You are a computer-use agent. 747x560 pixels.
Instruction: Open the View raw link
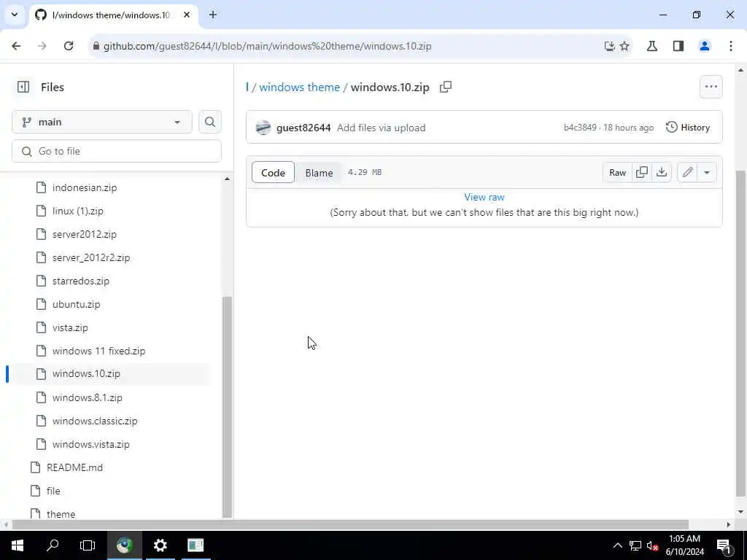click(484, 197)
